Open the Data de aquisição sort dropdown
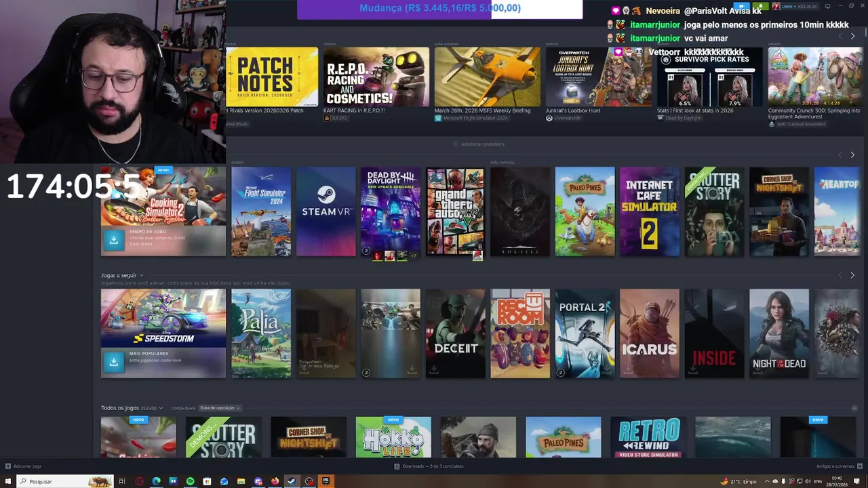This screenshot has width=868, height=488. point(219,408)
